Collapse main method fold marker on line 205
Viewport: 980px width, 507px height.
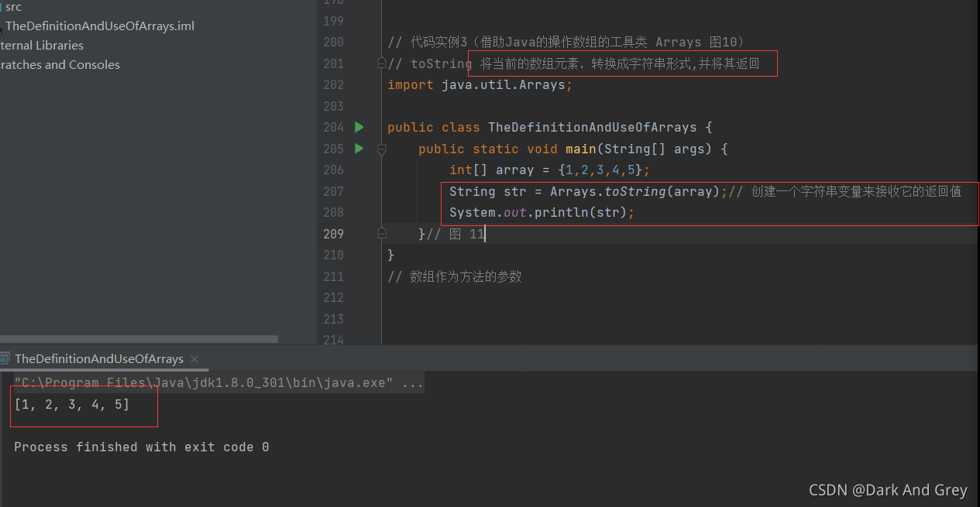click(381, 149)
